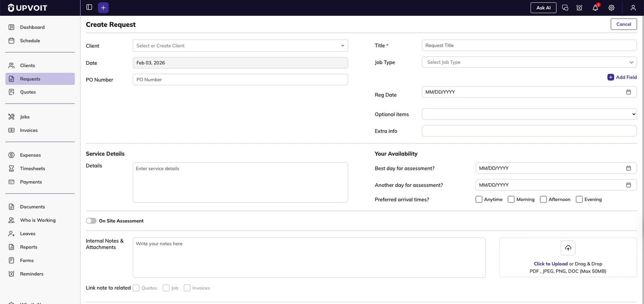The height and width of the screenshot is (304, 644).
Task: Focus the PO Number field
Action: pos(240,79)
